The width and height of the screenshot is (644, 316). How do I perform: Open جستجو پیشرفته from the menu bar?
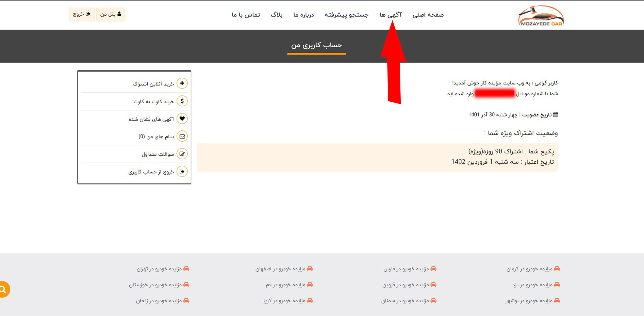[x=346, y=14]
